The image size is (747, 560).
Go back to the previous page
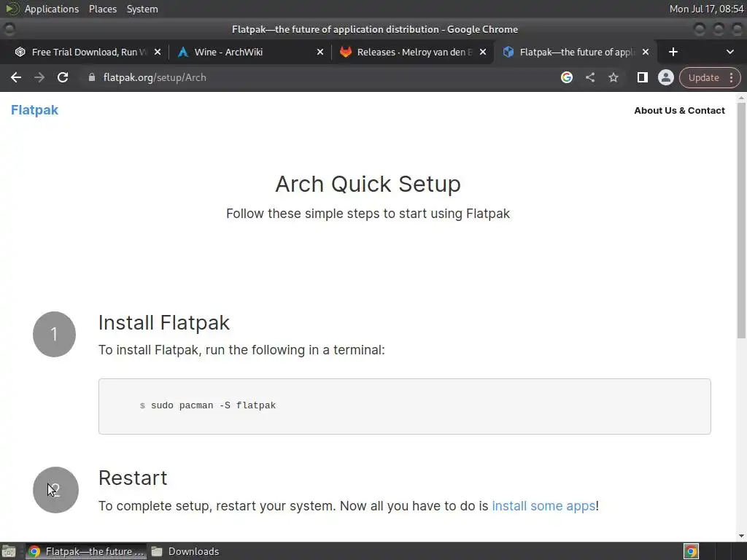pos(16,77)
